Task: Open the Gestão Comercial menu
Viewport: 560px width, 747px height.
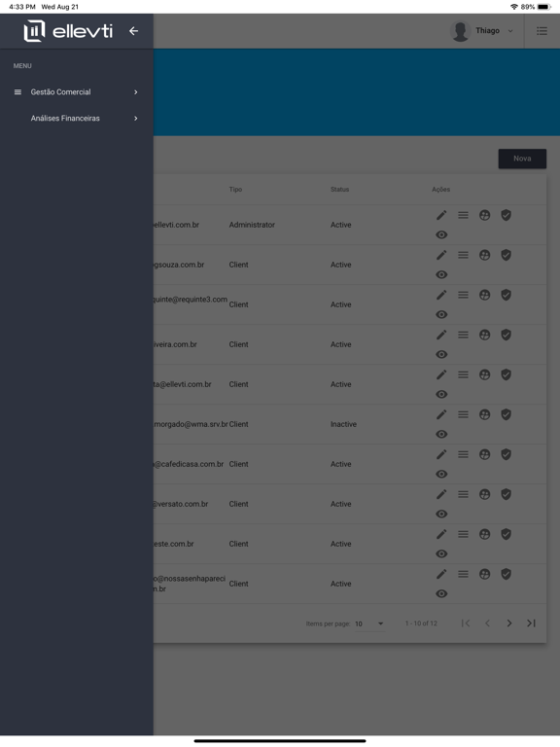Action: click(76, 92)
